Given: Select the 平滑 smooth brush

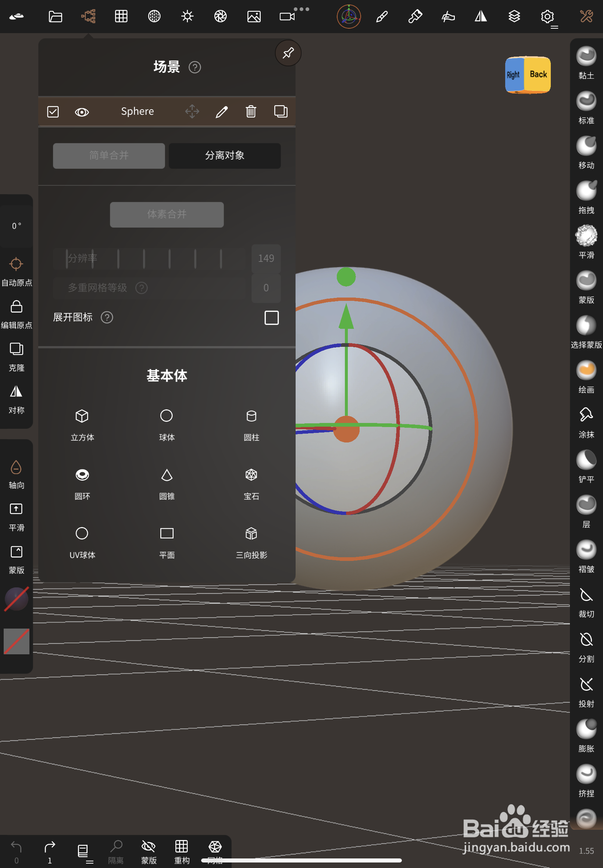Looking at the screenshot, I should (586, 242).
